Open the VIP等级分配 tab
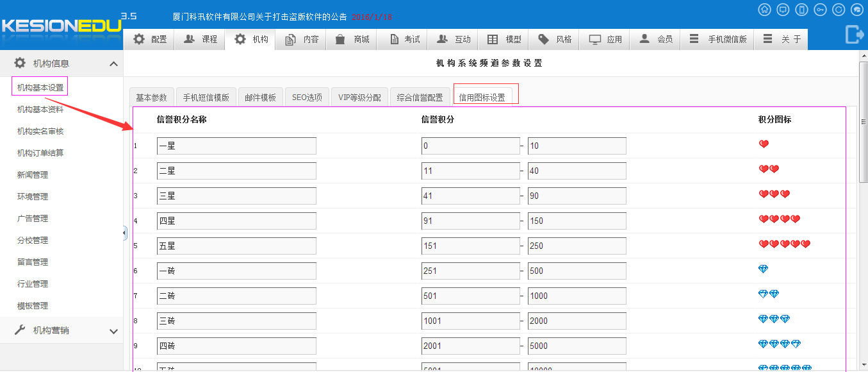The width and height of the screenshot is (868, 372). point(359,97)
